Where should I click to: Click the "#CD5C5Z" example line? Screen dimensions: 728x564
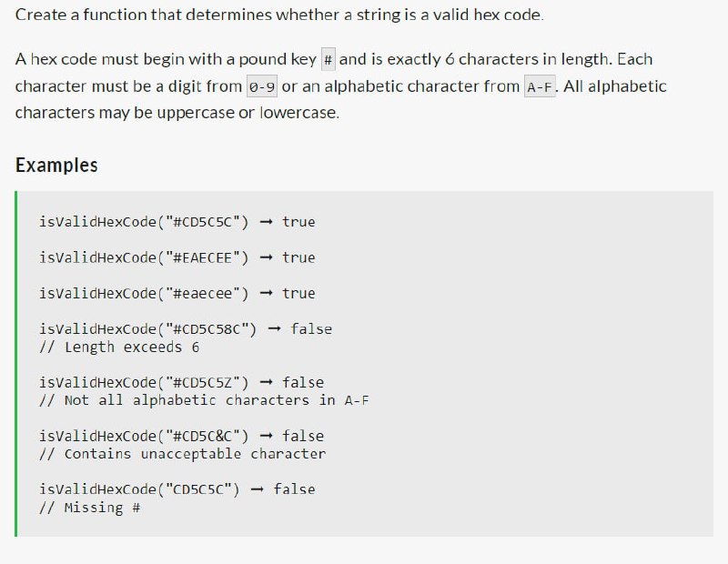click(x=181, y=382)
